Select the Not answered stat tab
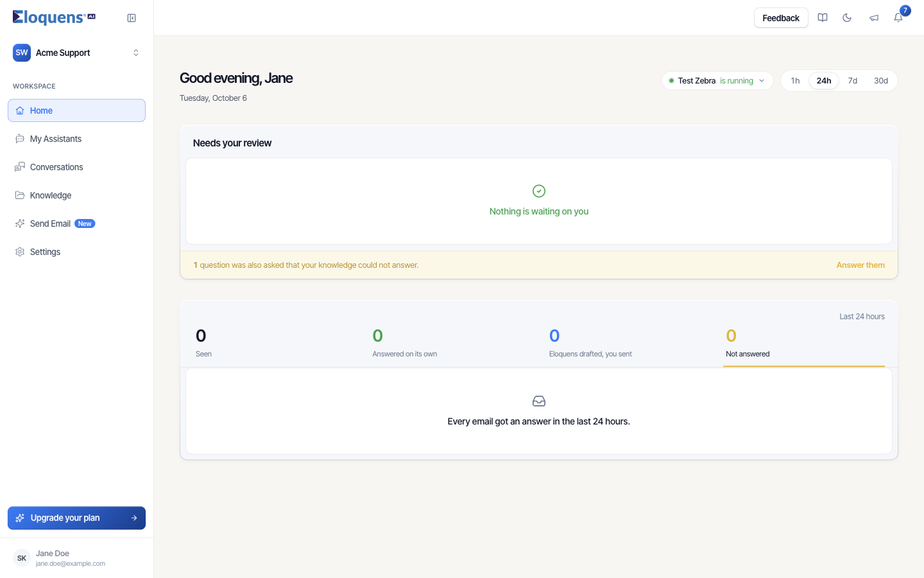Screen dimensions: 924x578 [x=804, y=343]
